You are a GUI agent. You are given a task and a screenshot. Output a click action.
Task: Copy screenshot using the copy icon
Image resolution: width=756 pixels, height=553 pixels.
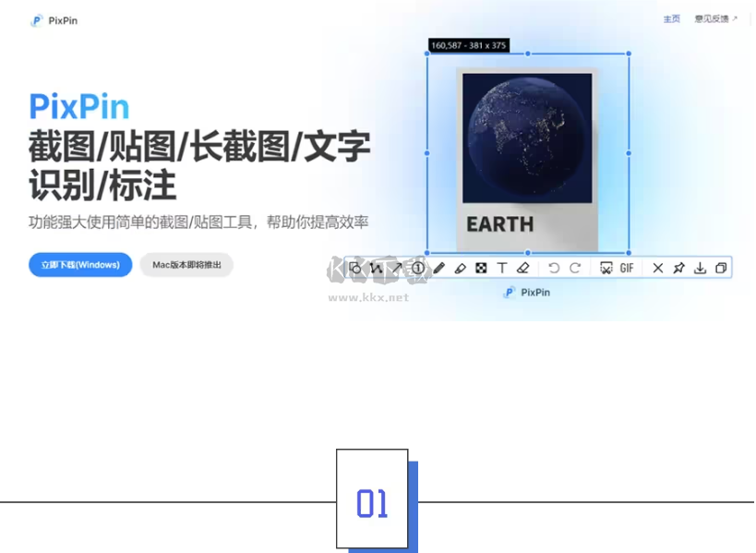721,268
